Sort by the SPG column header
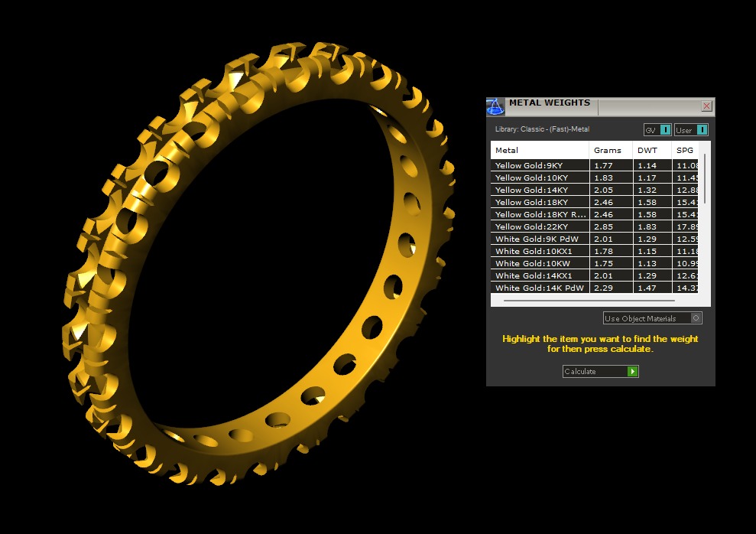 point(685,150)
